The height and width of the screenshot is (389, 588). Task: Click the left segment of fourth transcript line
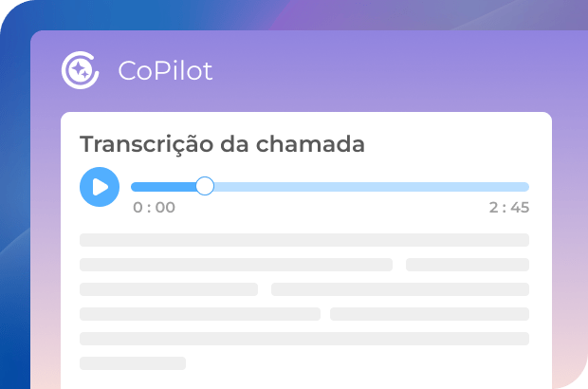(x=199, y=314)
